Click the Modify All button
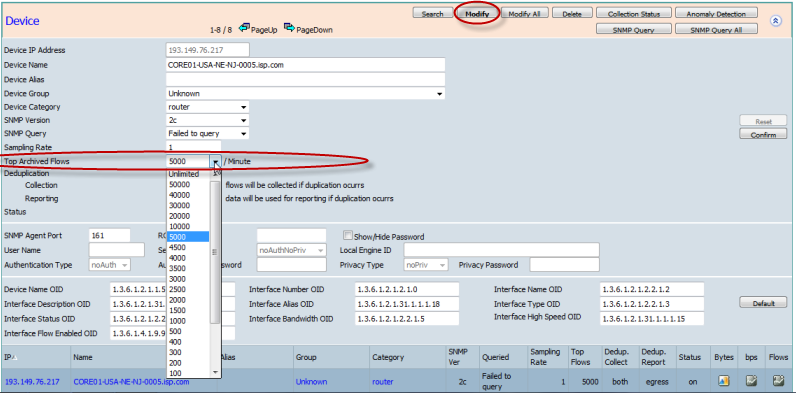This screenshot has height=393, width=796. tap(524, 14)
